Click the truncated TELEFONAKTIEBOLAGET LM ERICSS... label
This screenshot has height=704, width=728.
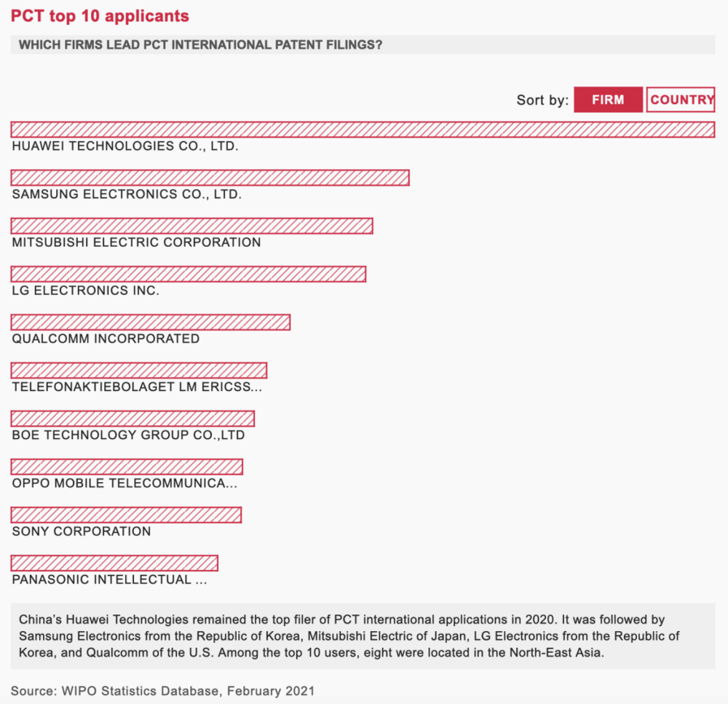click(137, 387)
